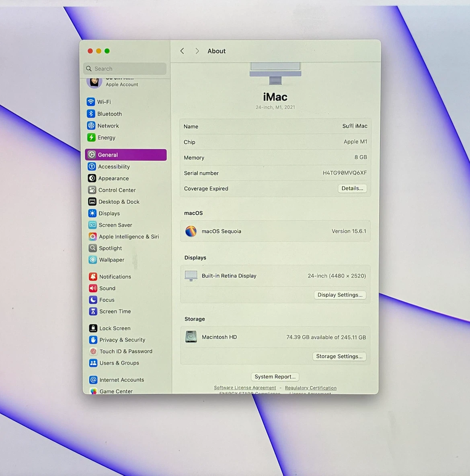The width and height of the screenshot is (470, 476).
Task: Go back with the left chevron
Action: pos(182,51)
